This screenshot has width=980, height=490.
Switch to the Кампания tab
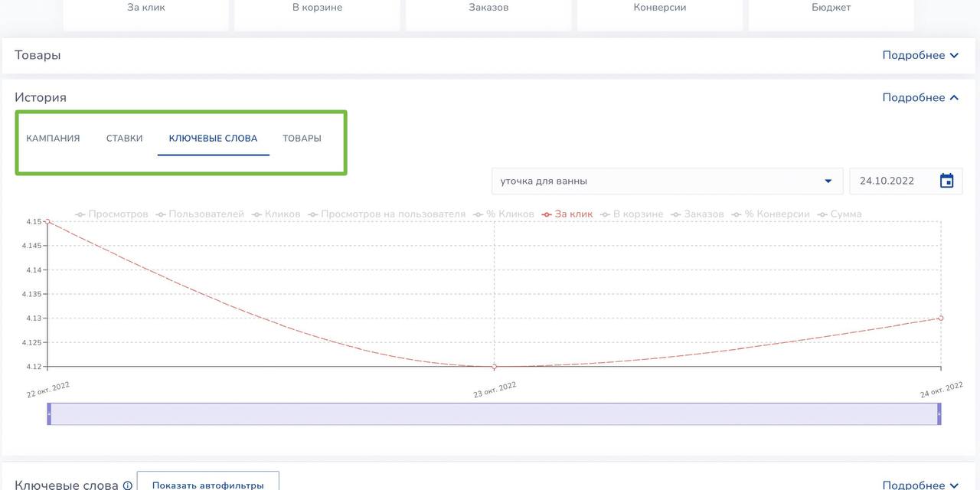pyautogui.click(x=53, y=139)
